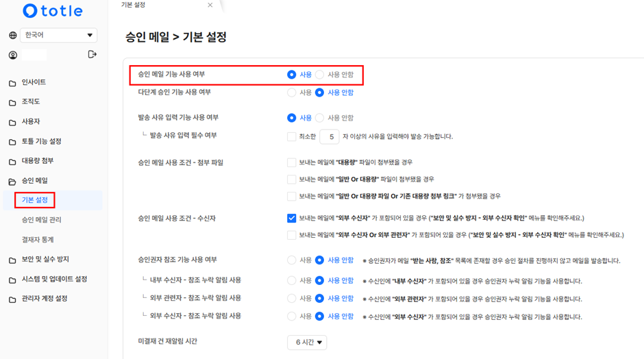Screen dimensions: 644x359
Task: Uncheck the 외부 수신자 포함 condition checkbox
Action: pos(292,219)
